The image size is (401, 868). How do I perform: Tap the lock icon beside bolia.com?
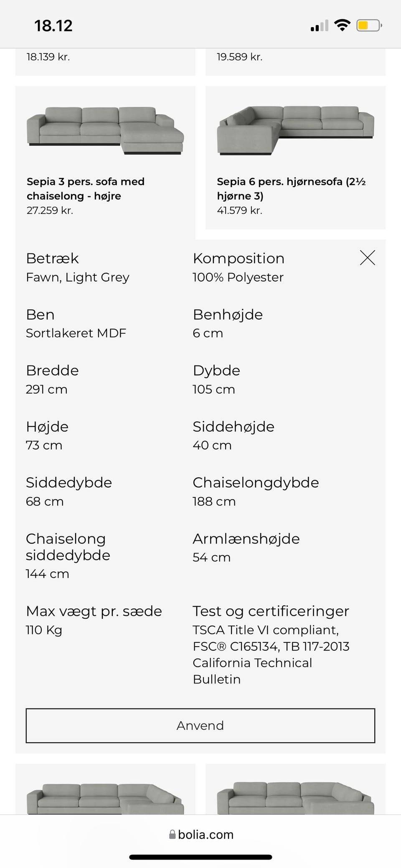click(172, 835)
